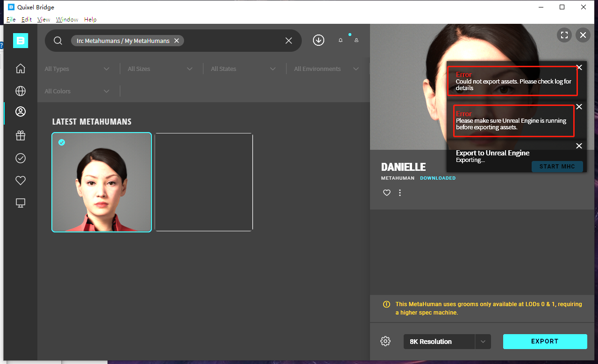Expand the All Sizes filter
The height and width of the screenshot is (364, 598).
[x=160, y=69]
